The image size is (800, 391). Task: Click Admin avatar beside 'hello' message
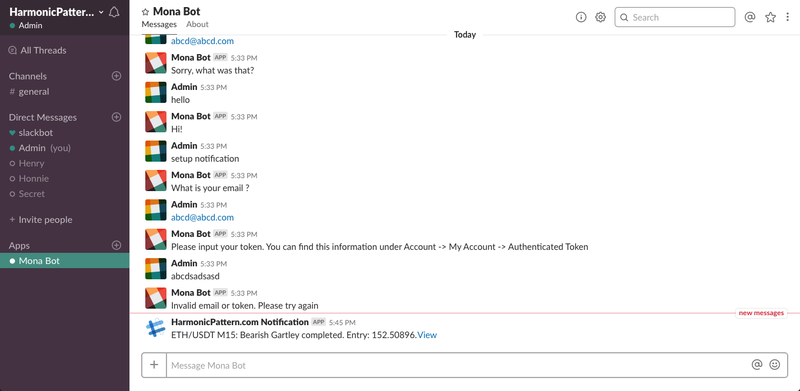pyautogui.click(x=156, y=92)
